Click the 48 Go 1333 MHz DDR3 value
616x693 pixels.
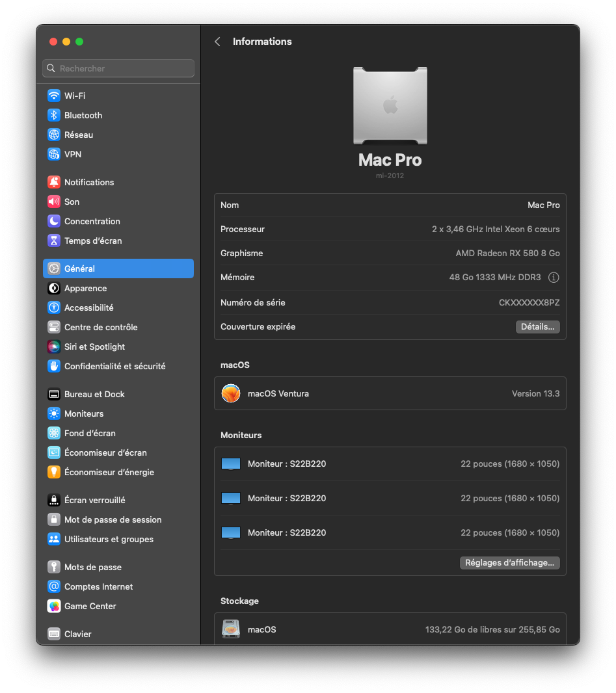(x=495, y=277)
